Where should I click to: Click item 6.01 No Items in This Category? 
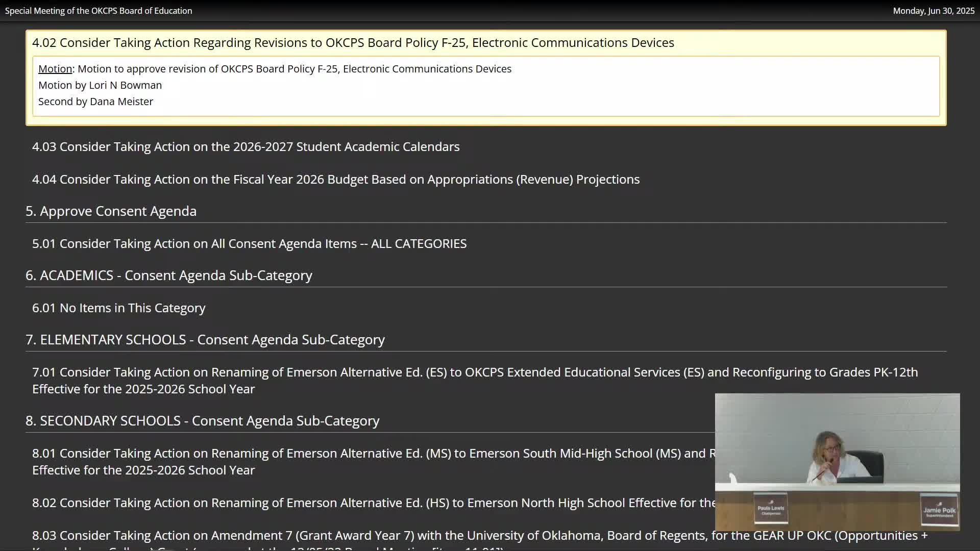pos(118,308)
